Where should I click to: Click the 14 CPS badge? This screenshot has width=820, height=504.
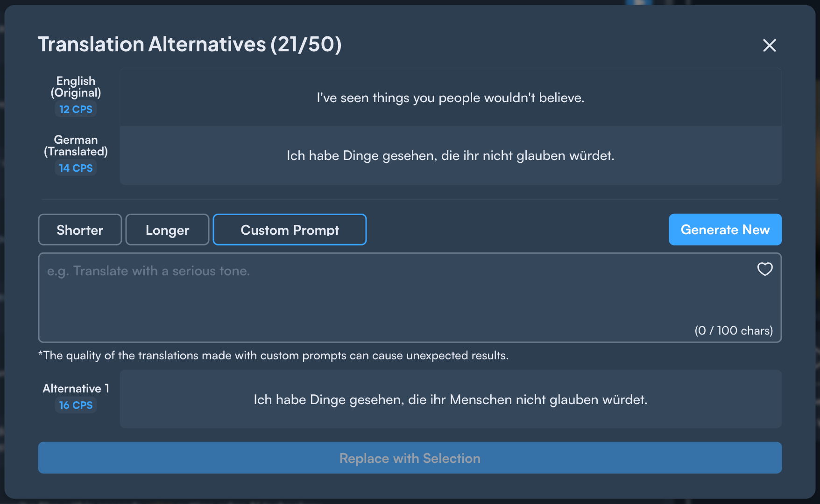coord(76,168)
